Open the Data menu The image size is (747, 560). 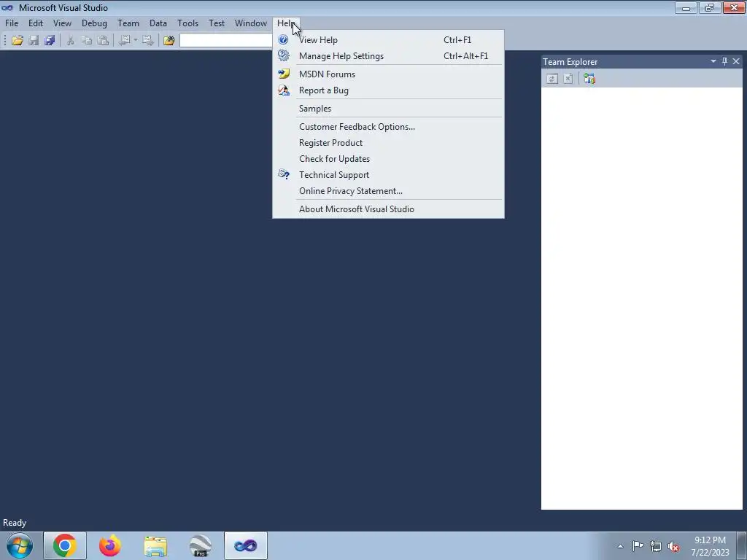pyautogui.click(x=158, y=23)
